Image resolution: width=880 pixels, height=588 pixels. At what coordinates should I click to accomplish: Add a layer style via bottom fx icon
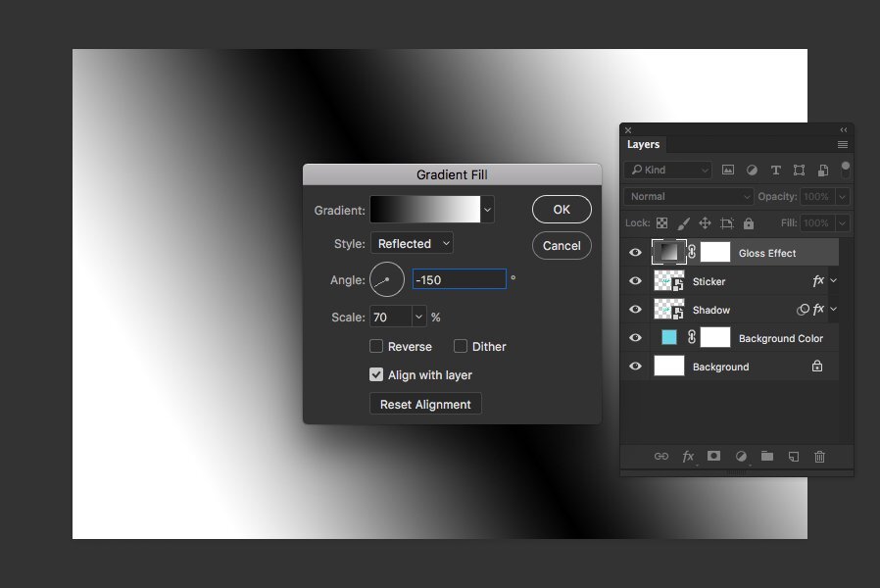point(688,456)
